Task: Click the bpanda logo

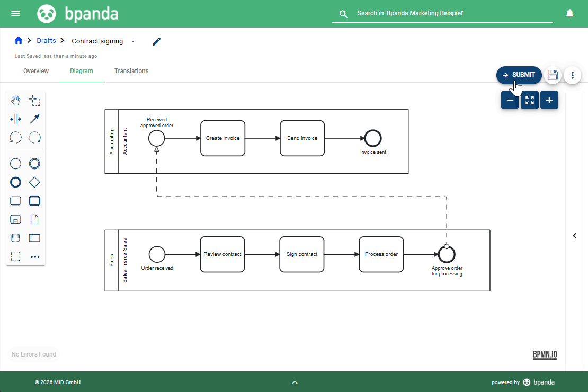Action: point(78,14)
